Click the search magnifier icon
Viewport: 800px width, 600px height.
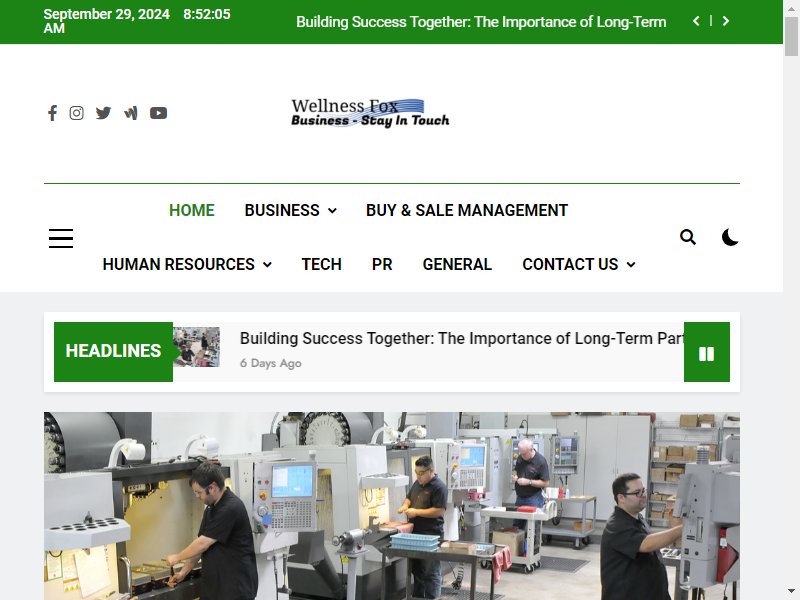coord(688,237)
